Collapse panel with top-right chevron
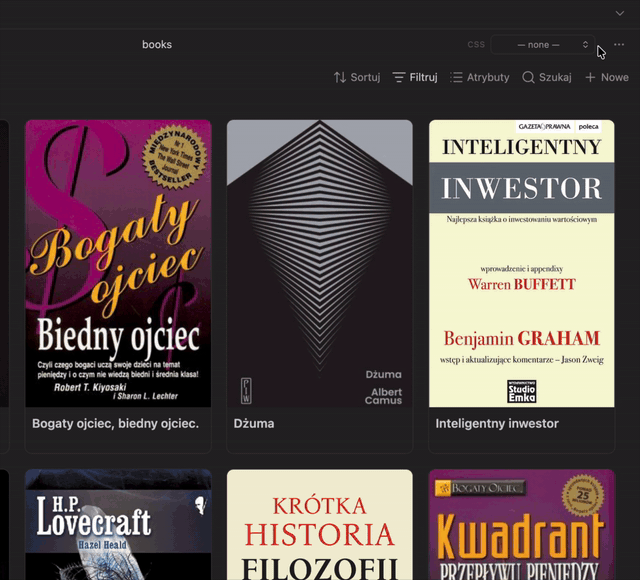The image size is (640, 580). point(620,13)
